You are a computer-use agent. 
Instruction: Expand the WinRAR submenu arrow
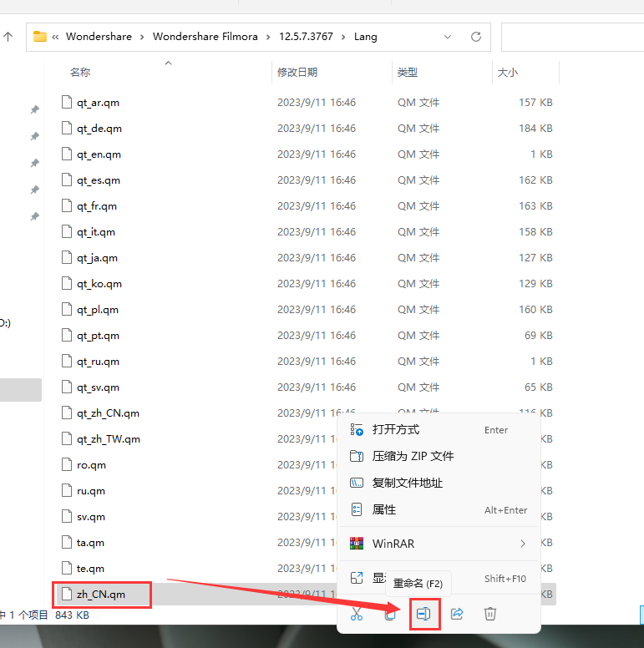click(x=523, y=544)
